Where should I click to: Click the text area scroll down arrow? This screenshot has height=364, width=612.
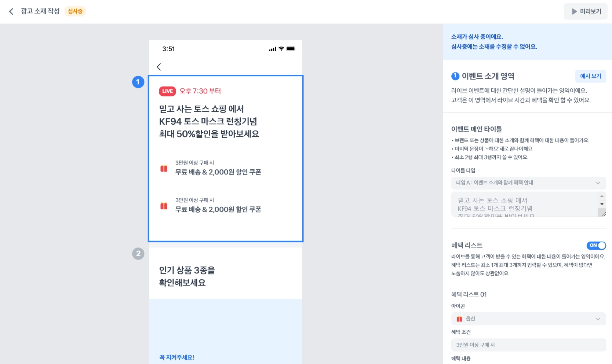pos(602,204)
